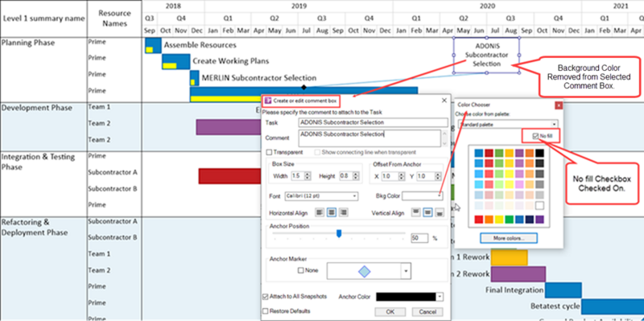This screenshot has width=644, height=321.
Task: Set vertical alignment to top
Action: (x=416, y=212)
